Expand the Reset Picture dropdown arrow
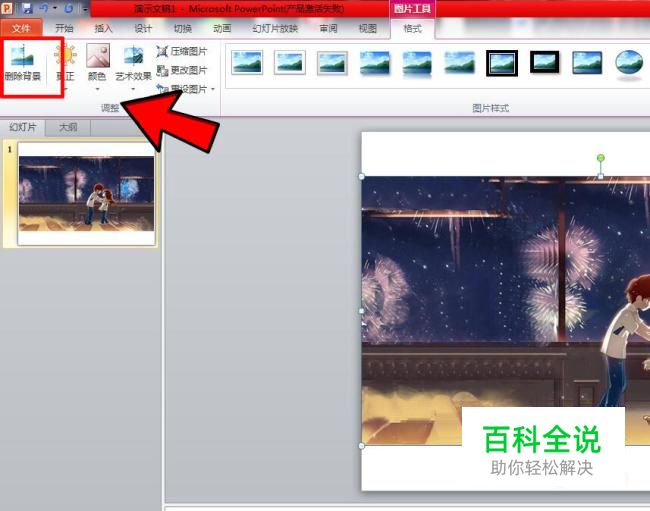Viewport: 650px width, 511px height. pos(213,89)
